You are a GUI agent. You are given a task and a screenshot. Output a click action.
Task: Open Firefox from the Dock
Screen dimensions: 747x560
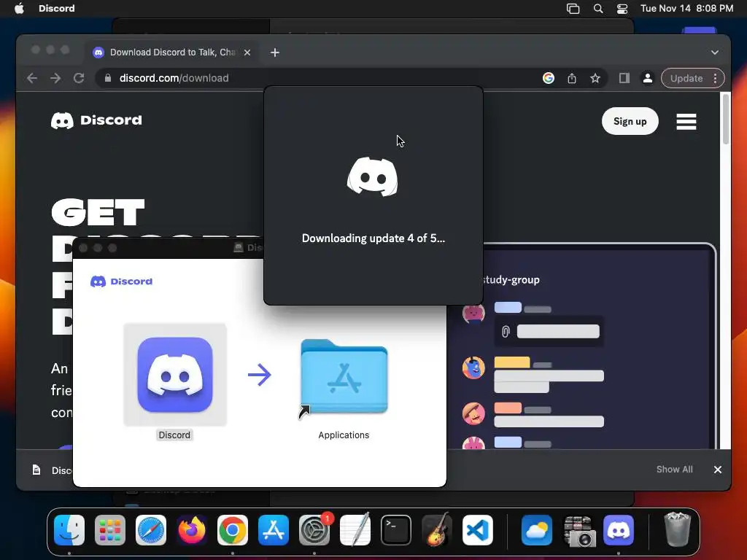tap(192, 530)
